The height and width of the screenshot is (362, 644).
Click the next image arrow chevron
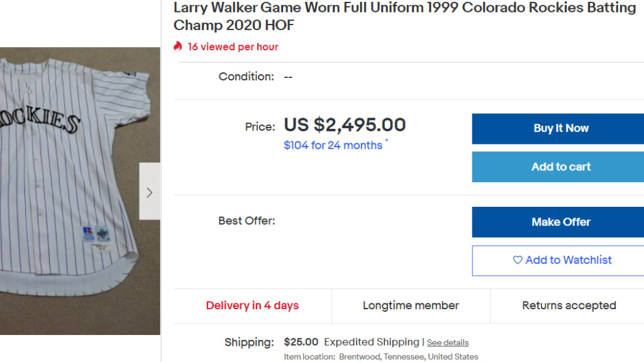click(149, 192)
